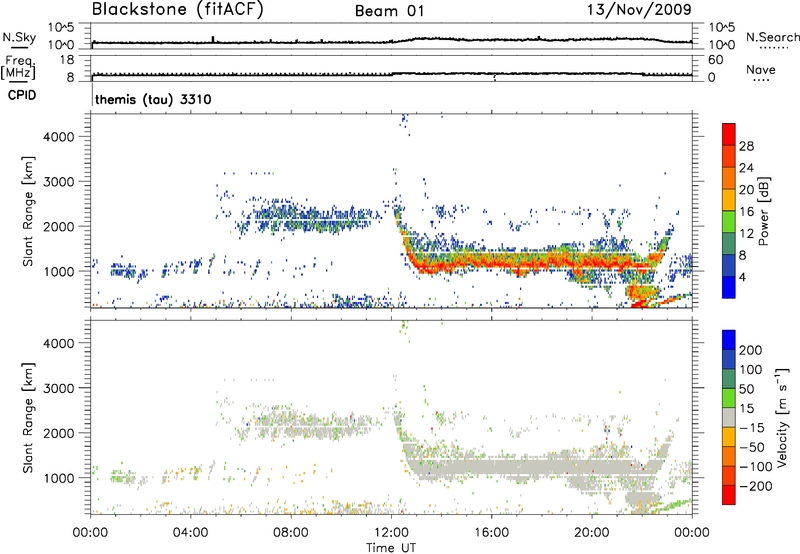The image size is (800, 554).
Task: Click the '08:00' time axis tick label
Action: [x=291, y=533]
